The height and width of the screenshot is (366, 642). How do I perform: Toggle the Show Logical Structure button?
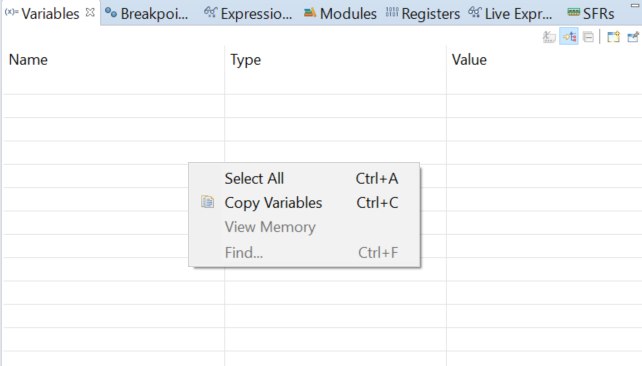click(569, 37)
